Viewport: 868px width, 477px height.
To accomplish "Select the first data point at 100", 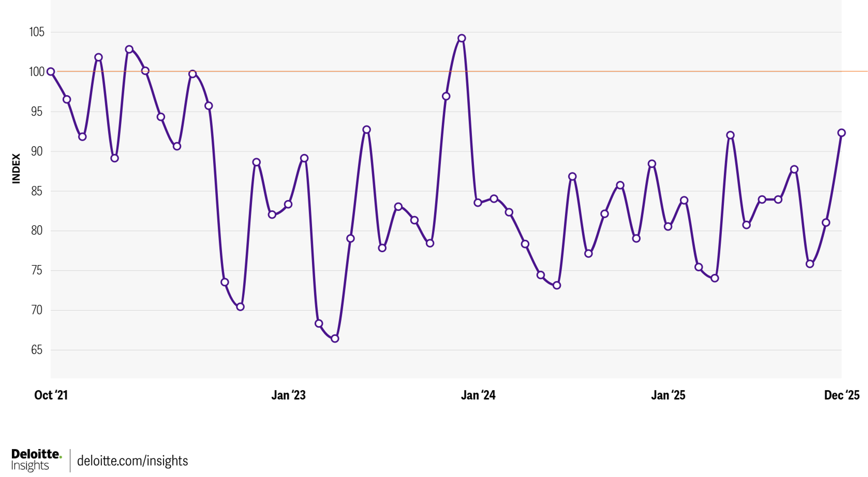I will coord(51,72).
